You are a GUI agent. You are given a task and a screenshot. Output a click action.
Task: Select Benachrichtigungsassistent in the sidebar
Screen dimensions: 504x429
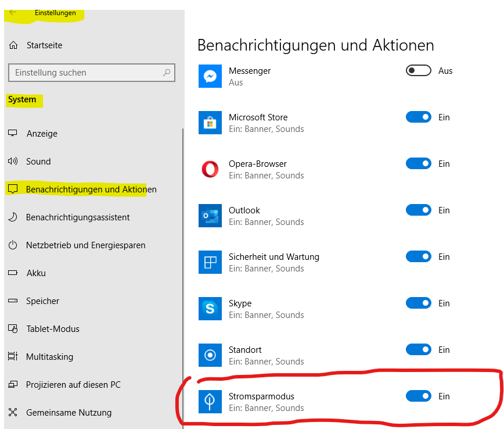78,217
